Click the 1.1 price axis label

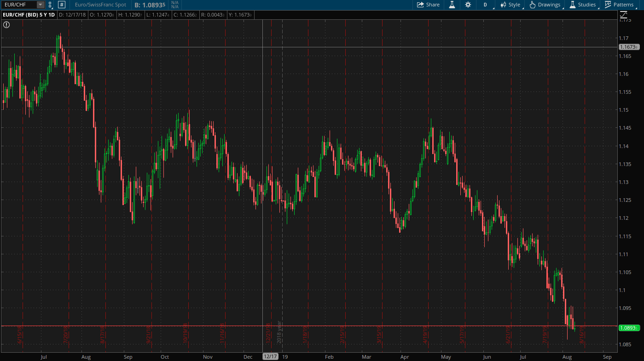click(x=623, y=290)
